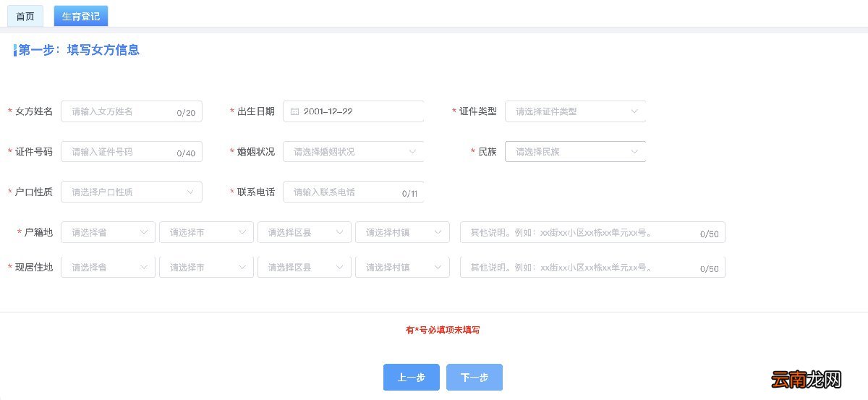Click 其他说明 field in 户籍地 row
Screen dimensions: 868x400
[592, 232]
